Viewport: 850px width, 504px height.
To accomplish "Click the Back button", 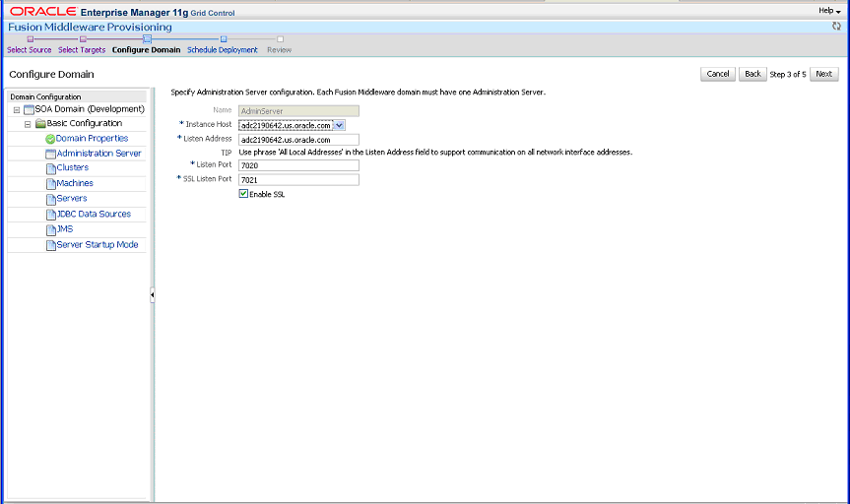I will 752,74.
